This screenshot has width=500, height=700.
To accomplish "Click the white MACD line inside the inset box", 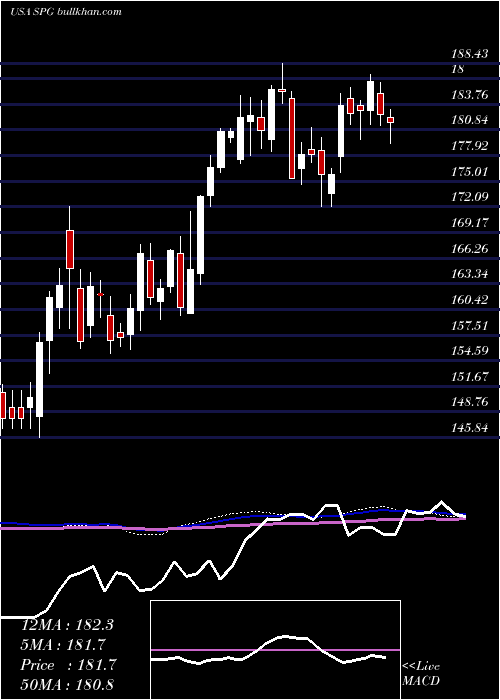I will point(268,650).
